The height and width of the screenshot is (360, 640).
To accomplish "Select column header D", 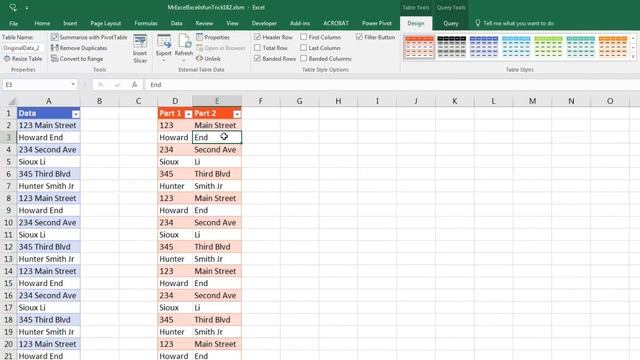I will pos(175,101).
